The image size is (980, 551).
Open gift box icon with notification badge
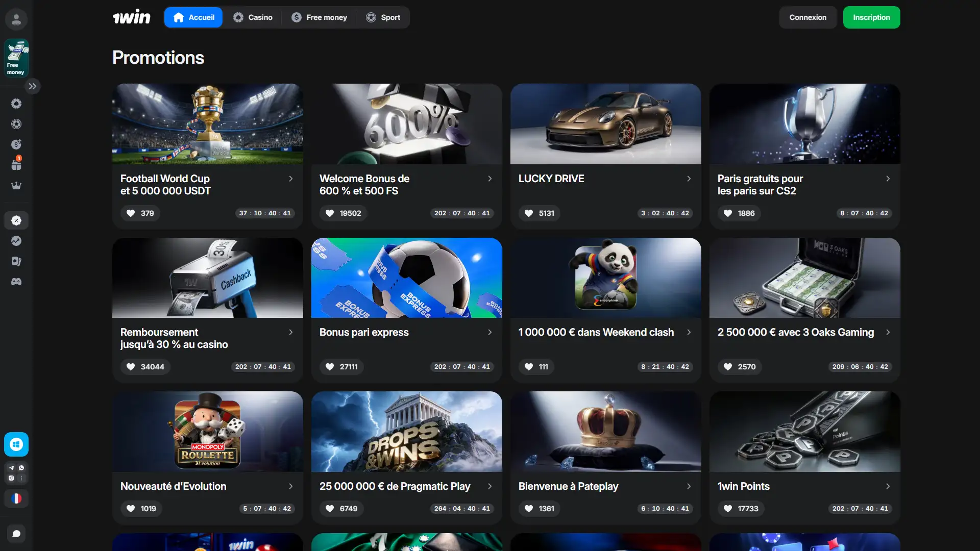click(16, 164)
